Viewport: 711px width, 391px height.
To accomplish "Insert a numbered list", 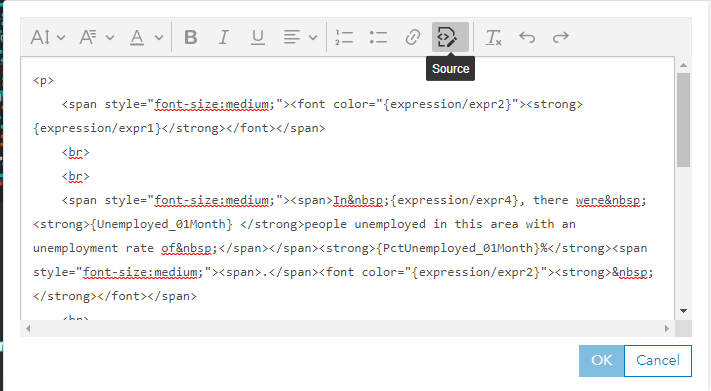I will point(344,37).
